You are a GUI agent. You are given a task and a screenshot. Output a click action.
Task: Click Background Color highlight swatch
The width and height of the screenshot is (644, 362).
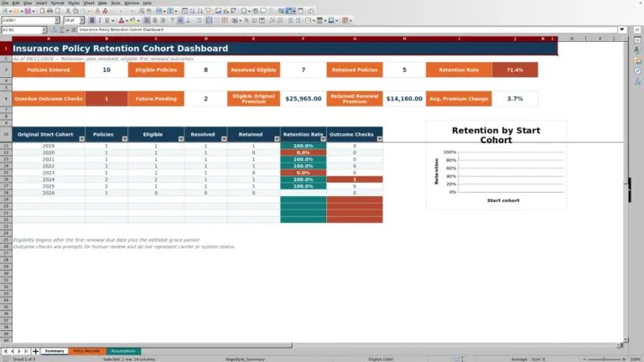(x=132, y=20)
